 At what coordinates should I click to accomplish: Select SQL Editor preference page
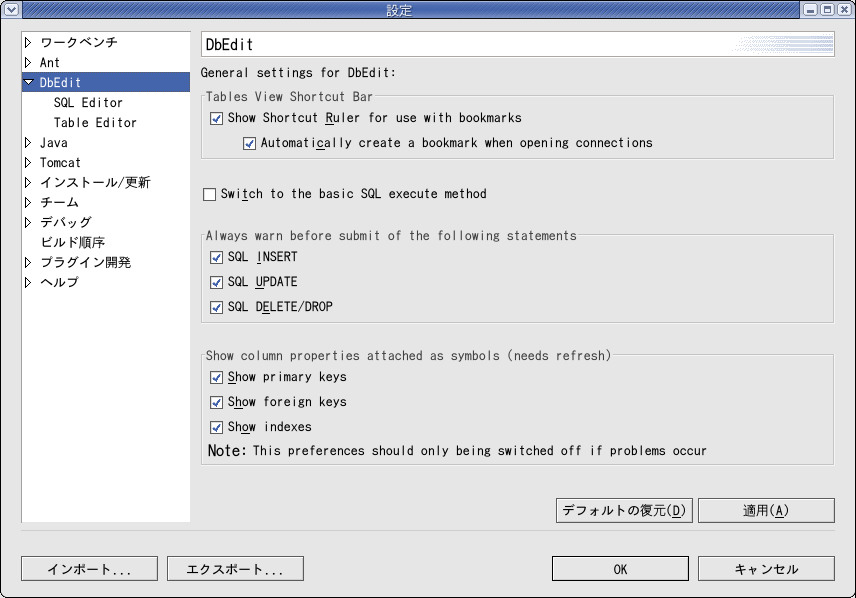pos(88,103)
